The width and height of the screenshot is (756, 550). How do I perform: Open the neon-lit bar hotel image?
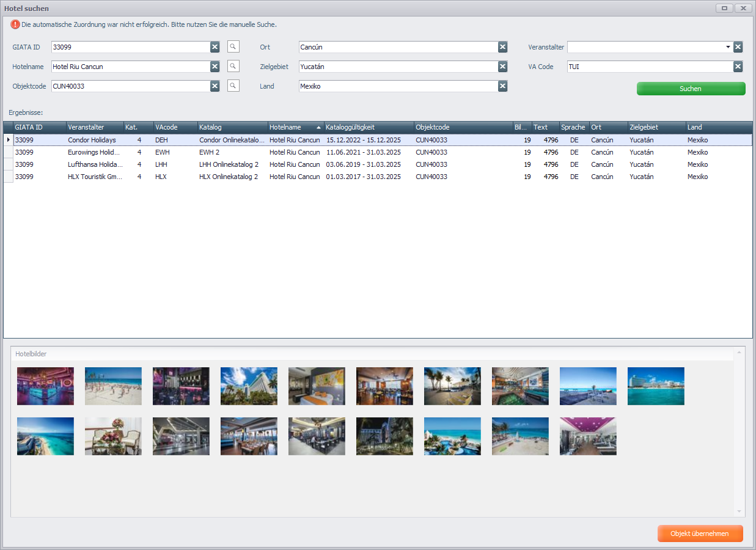tap(45, 386)
